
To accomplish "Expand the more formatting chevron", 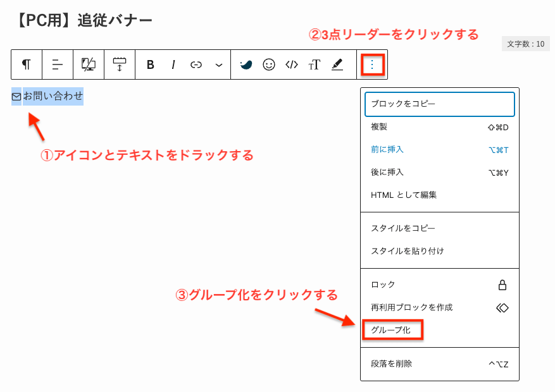I will coord(219,64).
